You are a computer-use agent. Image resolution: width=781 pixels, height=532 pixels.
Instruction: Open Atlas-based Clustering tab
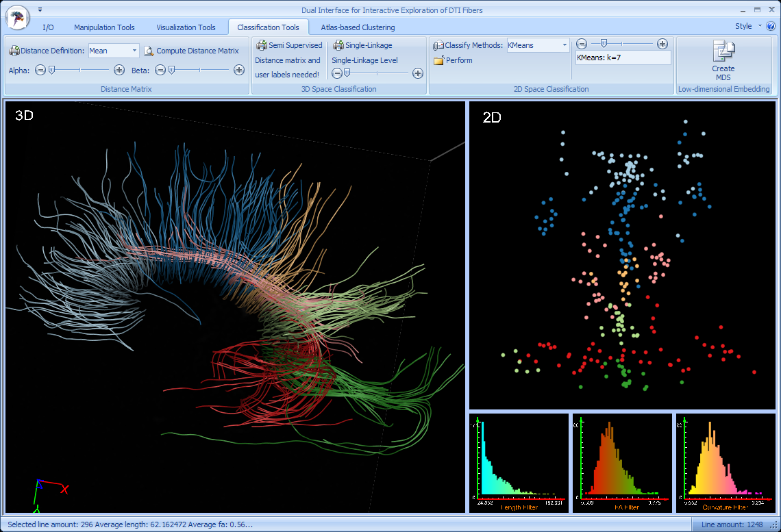[x=358, y=27]
